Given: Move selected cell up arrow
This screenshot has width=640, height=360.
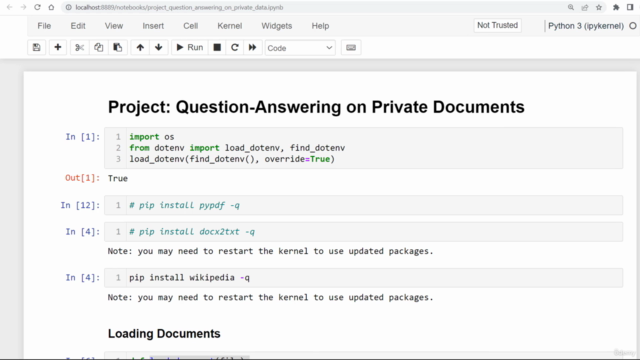Looking at the screenshot, I should click(140, 48).
